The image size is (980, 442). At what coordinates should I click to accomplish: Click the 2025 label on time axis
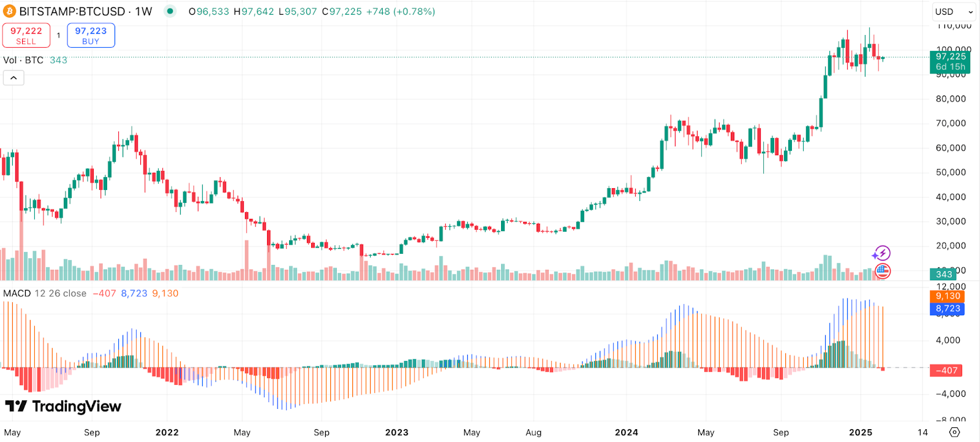pos(861,432)
